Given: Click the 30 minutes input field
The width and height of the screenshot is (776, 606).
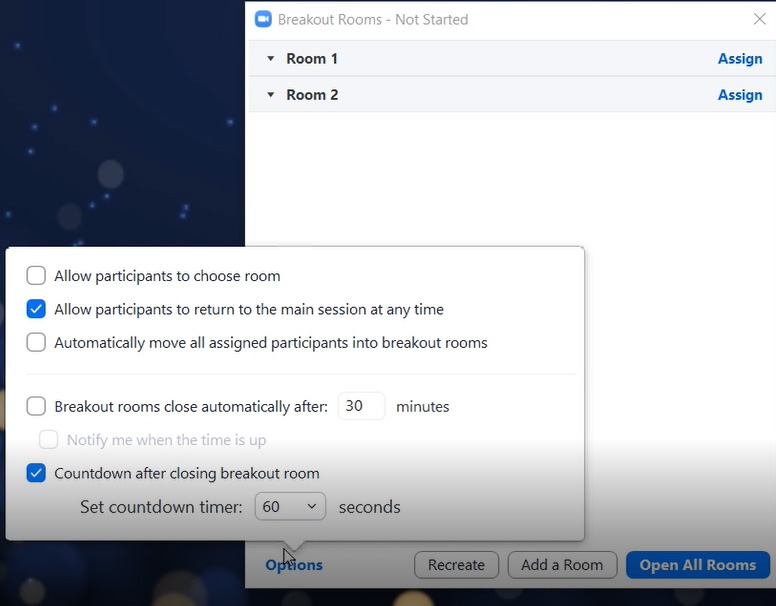Looking at the screenshot, I should point(361,406).
